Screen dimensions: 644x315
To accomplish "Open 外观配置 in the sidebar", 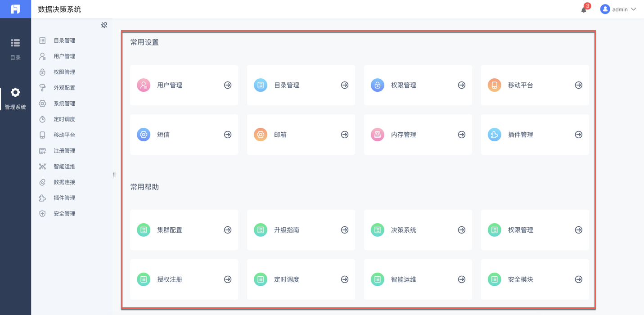I will (x=64, y=88).
